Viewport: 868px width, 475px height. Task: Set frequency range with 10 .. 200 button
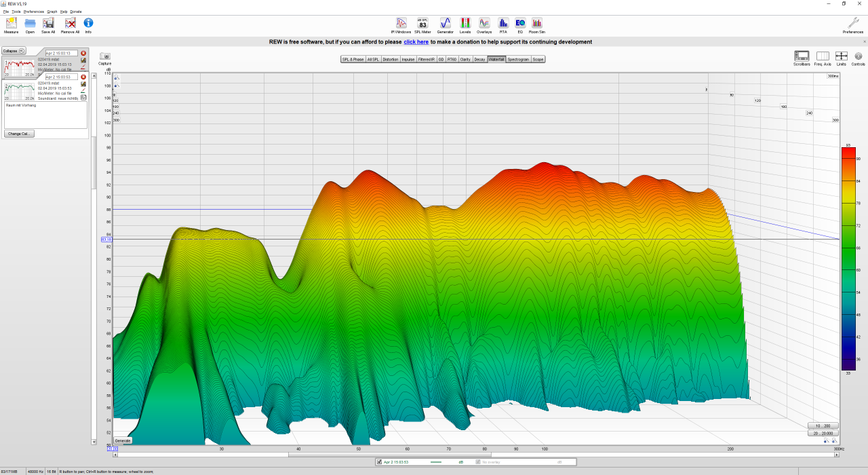pos(823,425)
